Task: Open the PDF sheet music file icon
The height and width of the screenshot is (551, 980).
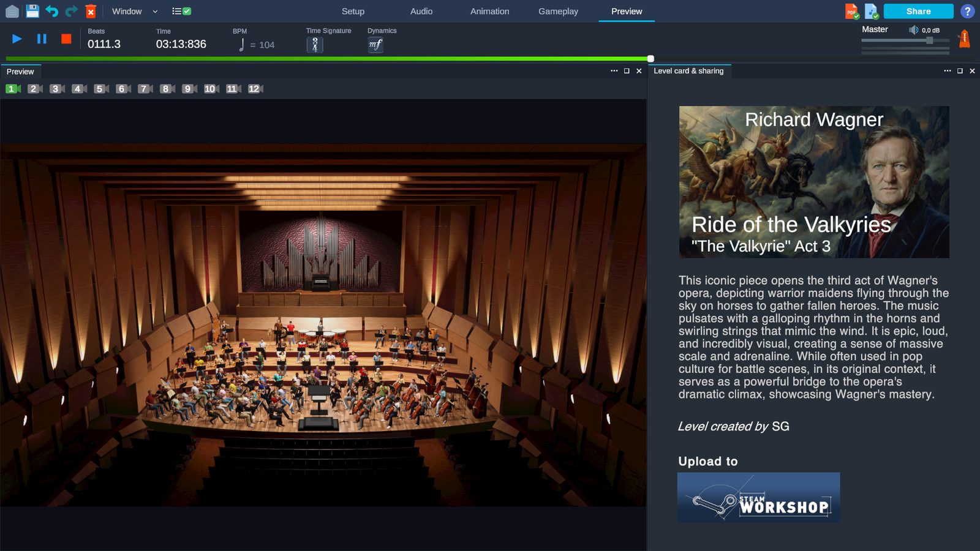Action: 851,11
